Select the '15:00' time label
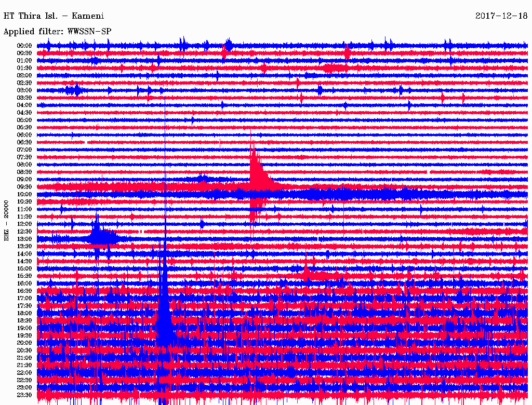Screen dimensions: 532x405 (x=24, y=268)
